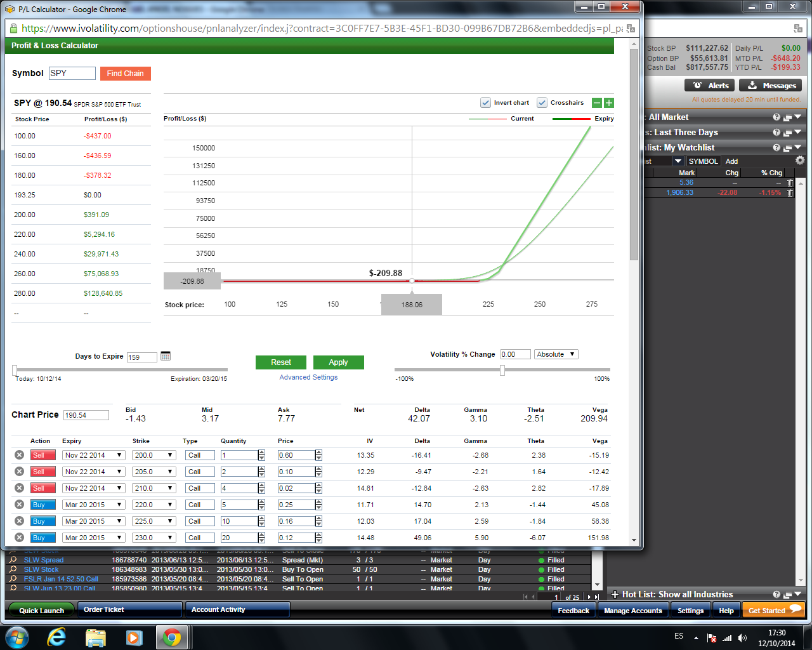Image resolution: width=812 pixels, height=650 pixels.
Task: Pop out the My Watchlist panel
Action: (787, 148)
